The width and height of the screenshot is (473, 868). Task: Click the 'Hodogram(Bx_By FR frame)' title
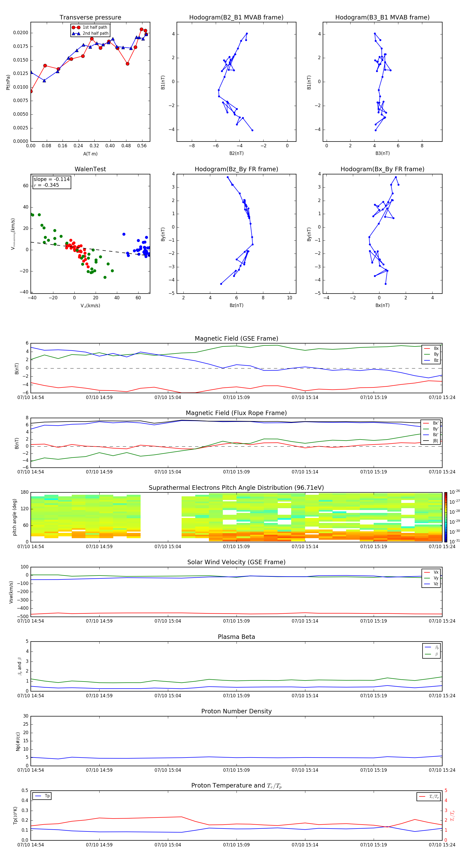click(382, 169)
